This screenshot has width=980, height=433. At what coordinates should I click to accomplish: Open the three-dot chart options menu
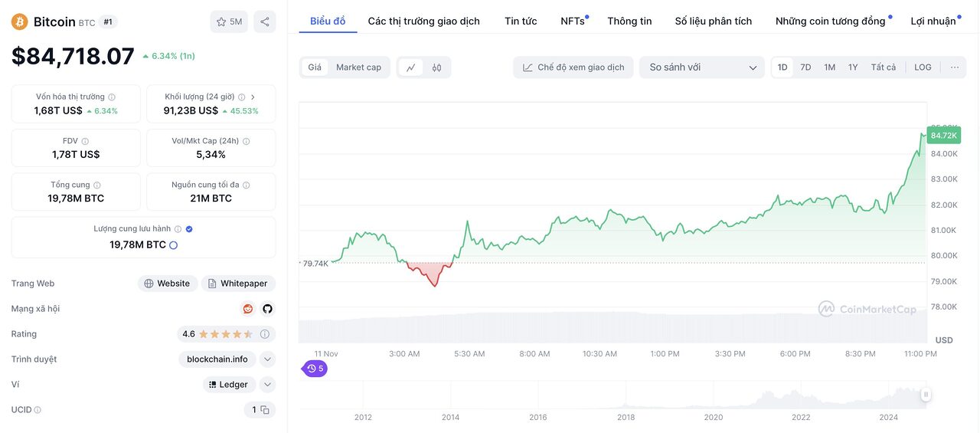click(955, 67)
